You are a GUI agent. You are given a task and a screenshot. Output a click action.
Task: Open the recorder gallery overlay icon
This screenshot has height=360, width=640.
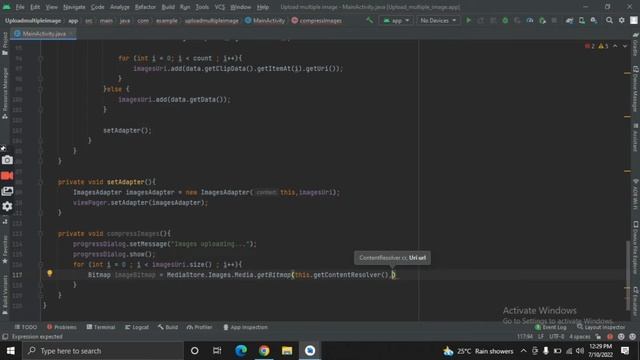tap(7, 191)
